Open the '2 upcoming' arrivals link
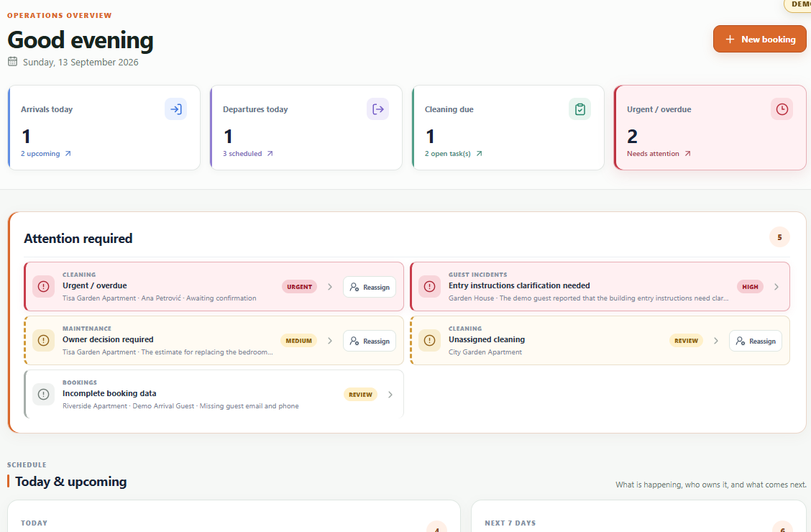The height and width of the screenshot is (532, 811). tap(46, 154)
